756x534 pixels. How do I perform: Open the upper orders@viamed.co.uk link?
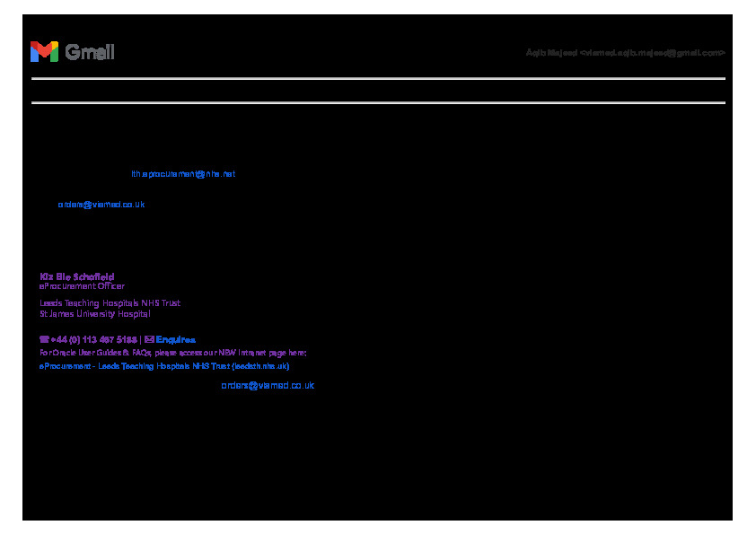[101, 205]
